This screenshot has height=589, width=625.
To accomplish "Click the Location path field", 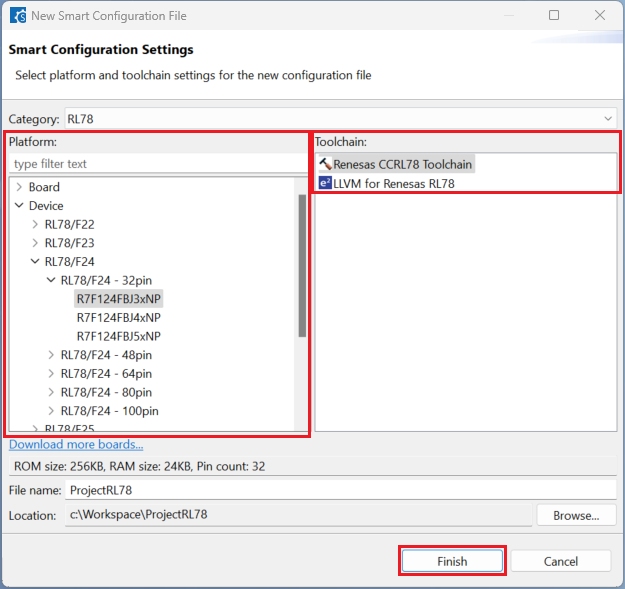I will point(299,515).
